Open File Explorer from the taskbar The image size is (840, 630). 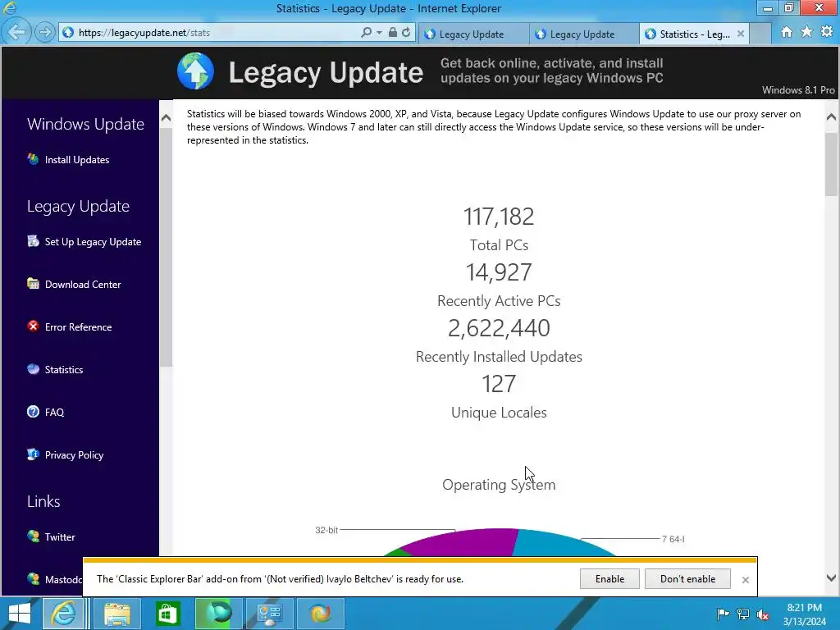pos(116,614)
